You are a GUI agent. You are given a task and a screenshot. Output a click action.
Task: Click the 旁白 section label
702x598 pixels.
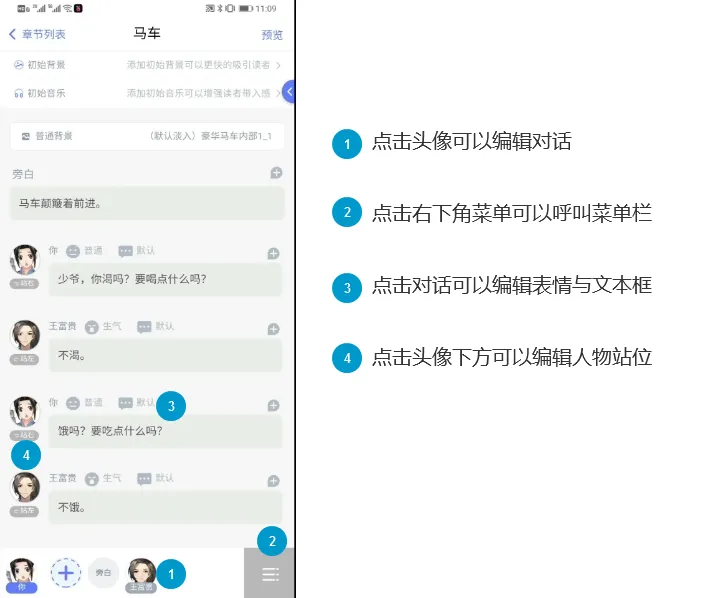point(23,174)
